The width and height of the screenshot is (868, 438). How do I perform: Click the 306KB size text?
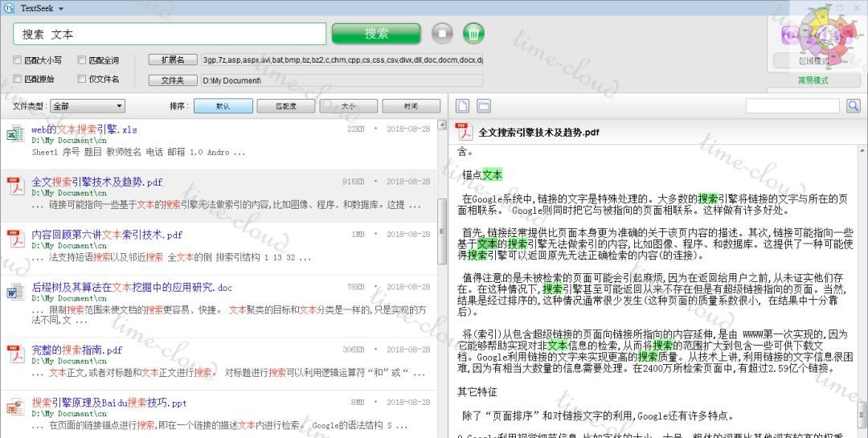coord(353,349)
